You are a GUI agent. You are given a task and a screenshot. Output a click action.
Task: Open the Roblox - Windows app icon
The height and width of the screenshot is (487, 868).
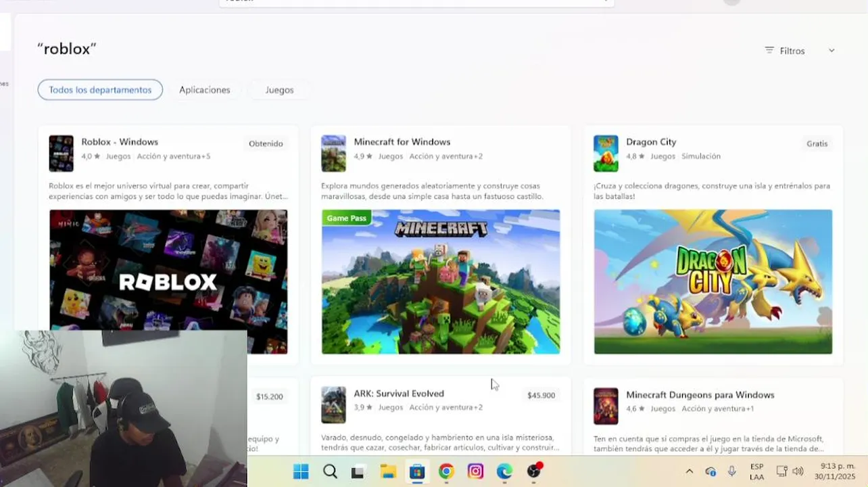pyautogui.click(x=61, y=154)
